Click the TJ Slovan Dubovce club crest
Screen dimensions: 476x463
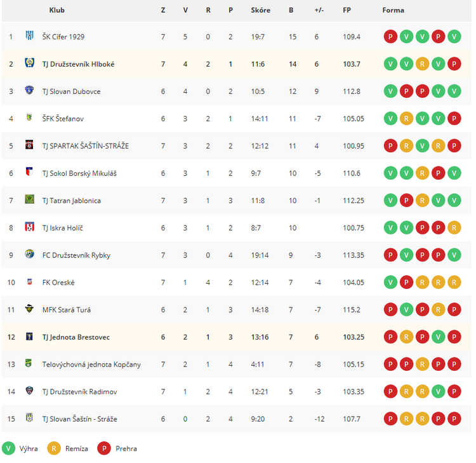pyautogui.click(x=29, y=90)
